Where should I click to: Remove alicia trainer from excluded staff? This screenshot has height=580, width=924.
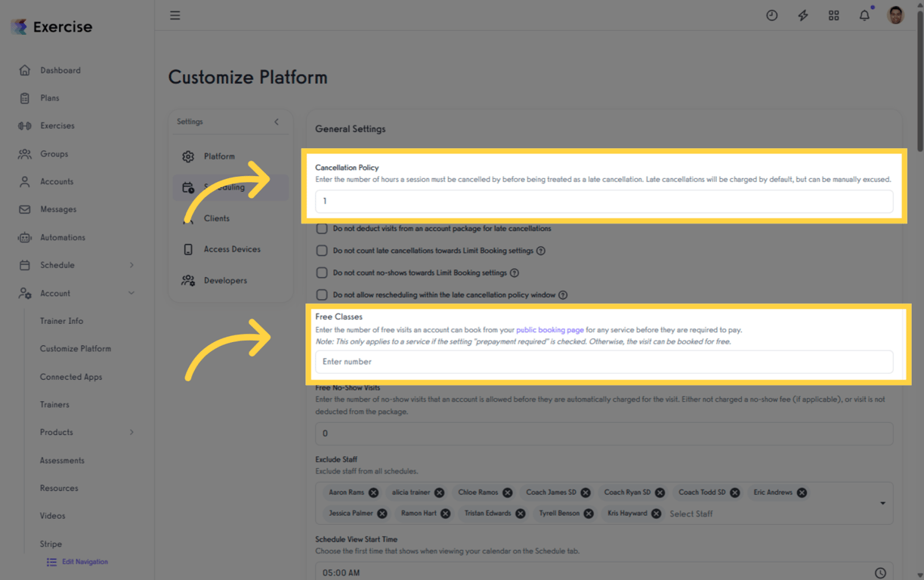pos(439,492)
